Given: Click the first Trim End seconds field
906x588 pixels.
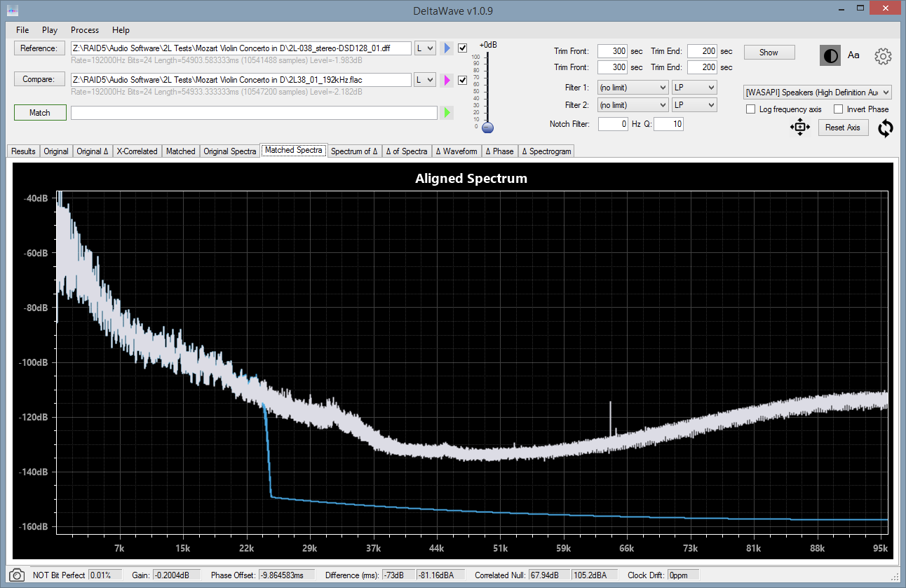Looking at the screenshot, I should (702, 51).
